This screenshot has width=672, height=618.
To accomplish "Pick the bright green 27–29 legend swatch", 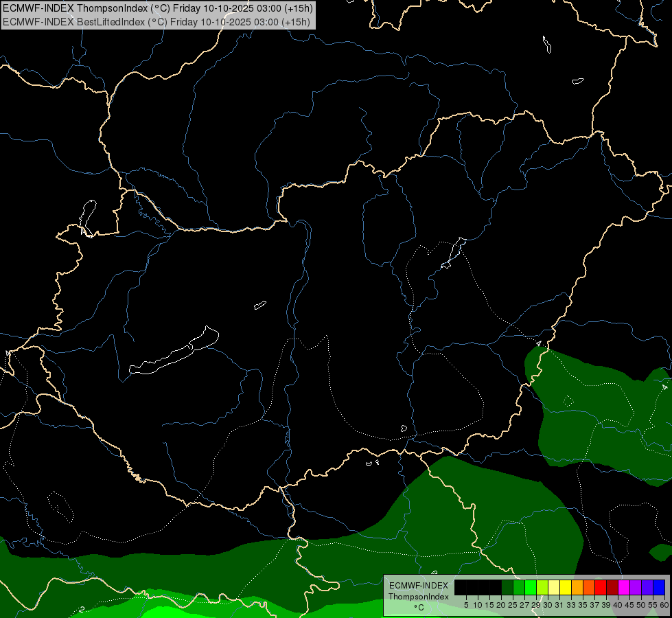I will point(531,587).
